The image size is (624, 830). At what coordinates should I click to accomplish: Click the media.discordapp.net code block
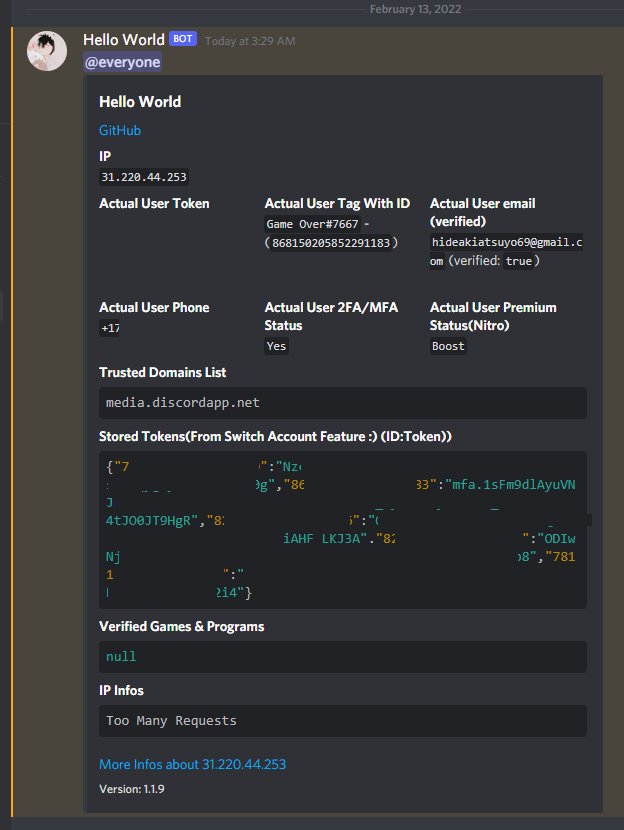point(342,403)
